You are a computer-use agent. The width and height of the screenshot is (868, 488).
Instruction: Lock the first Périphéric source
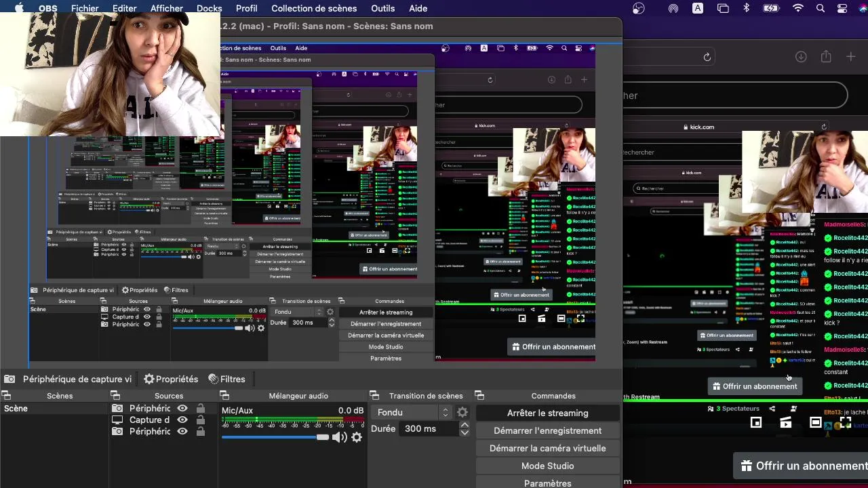pyautogui.click(x=200, y=409)
